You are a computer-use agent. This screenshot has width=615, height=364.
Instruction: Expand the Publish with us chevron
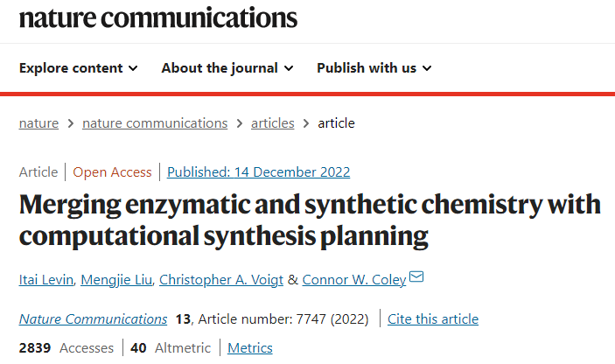click(426, 68)
